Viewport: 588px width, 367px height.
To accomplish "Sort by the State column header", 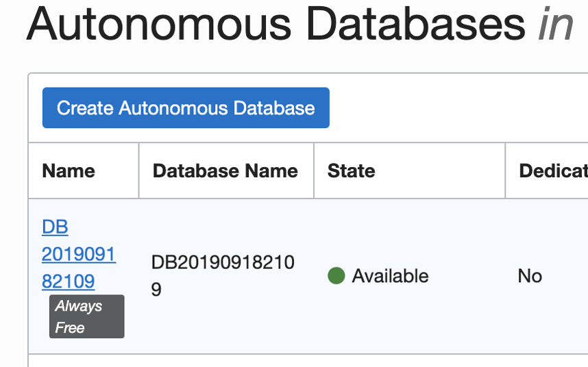I will pos(351,170).
